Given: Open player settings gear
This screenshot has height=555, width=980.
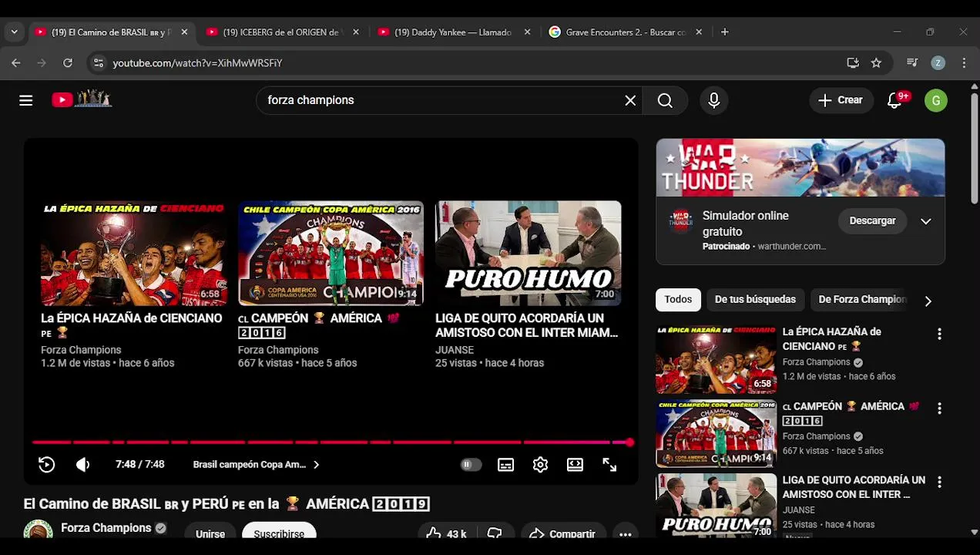Looking at the screenshot, I should [540, 465].
